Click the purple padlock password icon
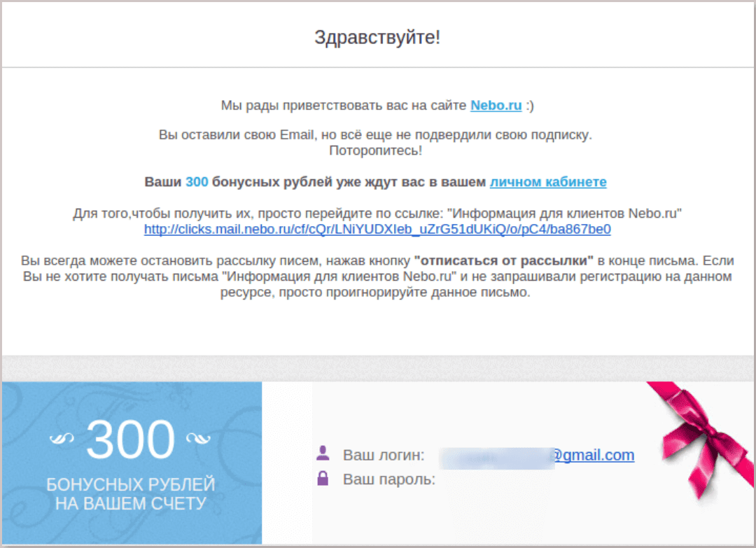The image size is (756, 548). click(x=323, y=478)
